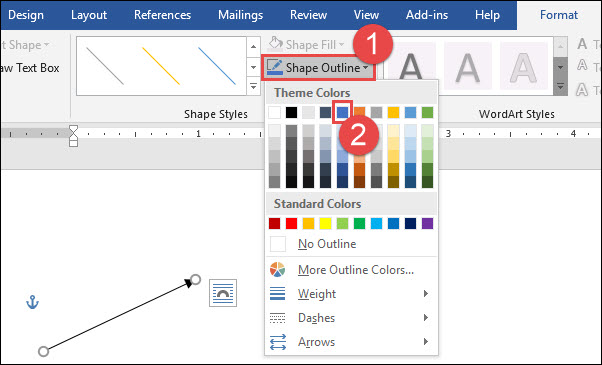This screenshot has width=602, height=365.
Task: Pick the blue theme color swatch in top row
Action: (x=342, y=112)
